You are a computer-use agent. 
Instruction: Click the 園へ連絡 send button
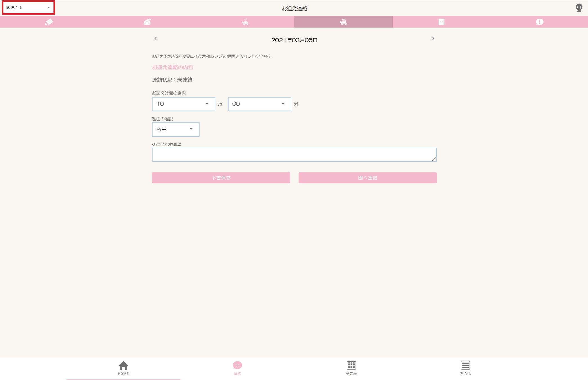[368, 178]
